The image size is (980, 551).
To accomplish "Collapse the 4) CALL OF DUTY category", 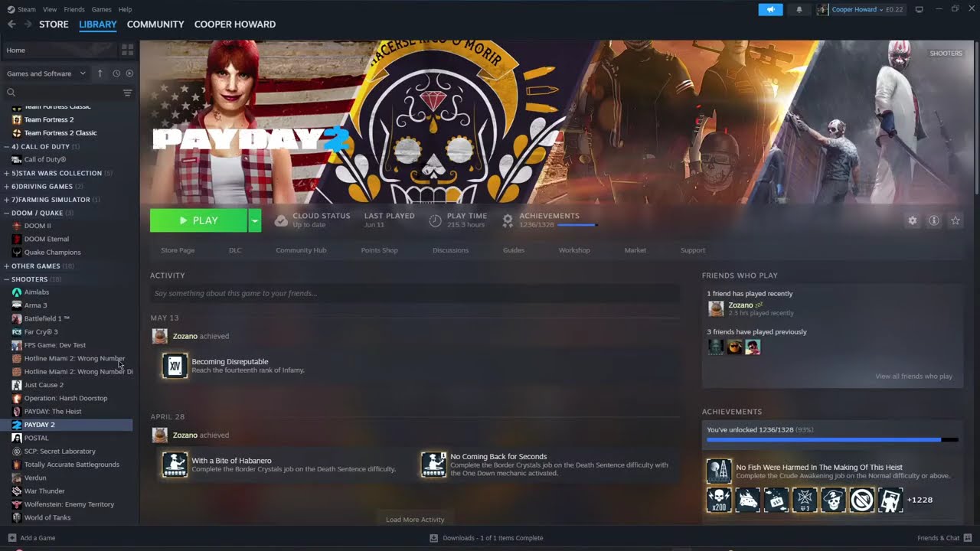I will pyautogui.click(x=6, y=146).
